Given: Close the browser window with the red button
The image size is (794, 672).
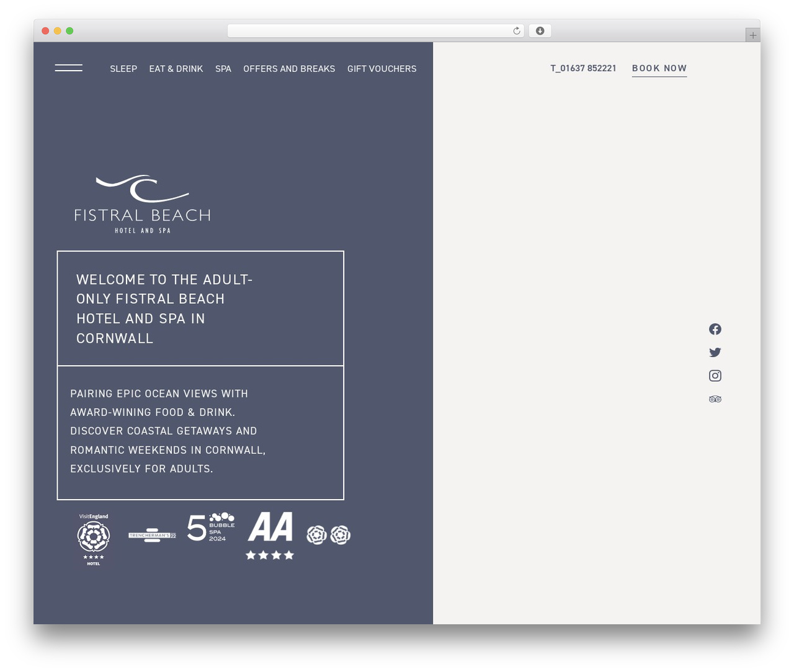Looking at the screenshot, I should [45, 31].
